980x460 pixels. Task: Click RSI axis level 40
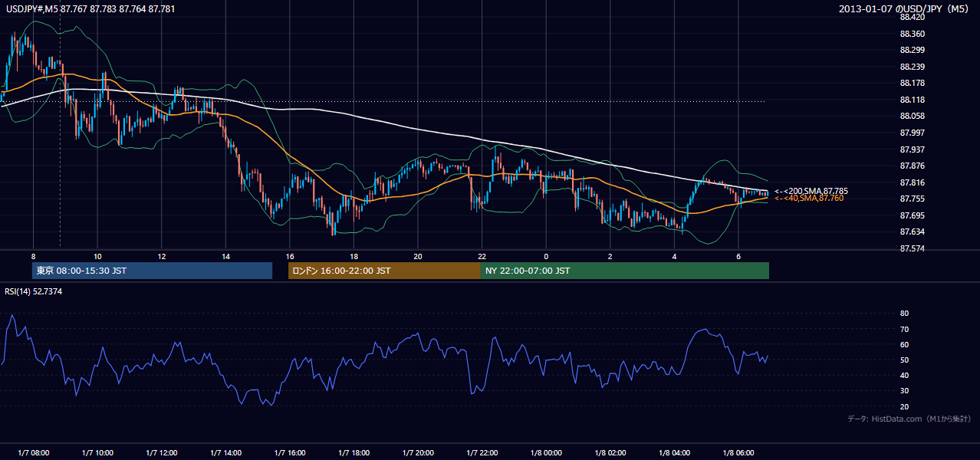[x=904, y=375]
